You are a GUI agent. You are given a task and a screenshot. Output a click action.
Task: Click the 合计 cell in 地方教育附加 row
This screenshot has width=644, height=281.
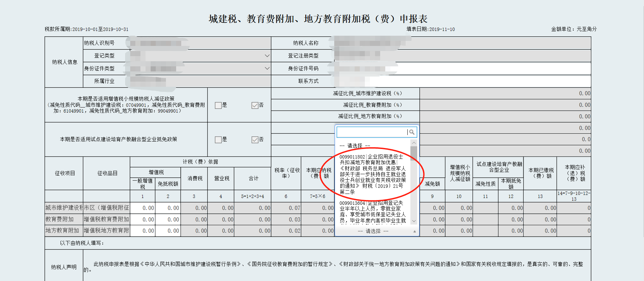(x=253, y=231)
